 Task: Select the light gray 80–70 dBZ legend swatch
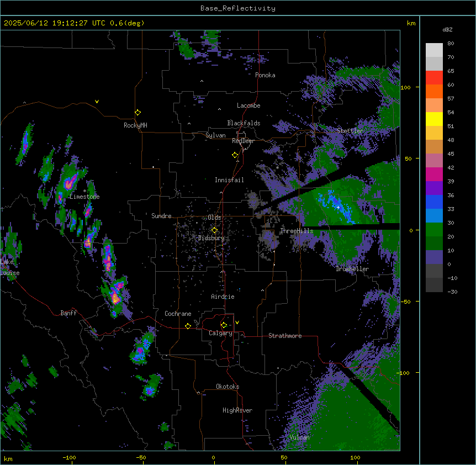[x=434, y=50]
